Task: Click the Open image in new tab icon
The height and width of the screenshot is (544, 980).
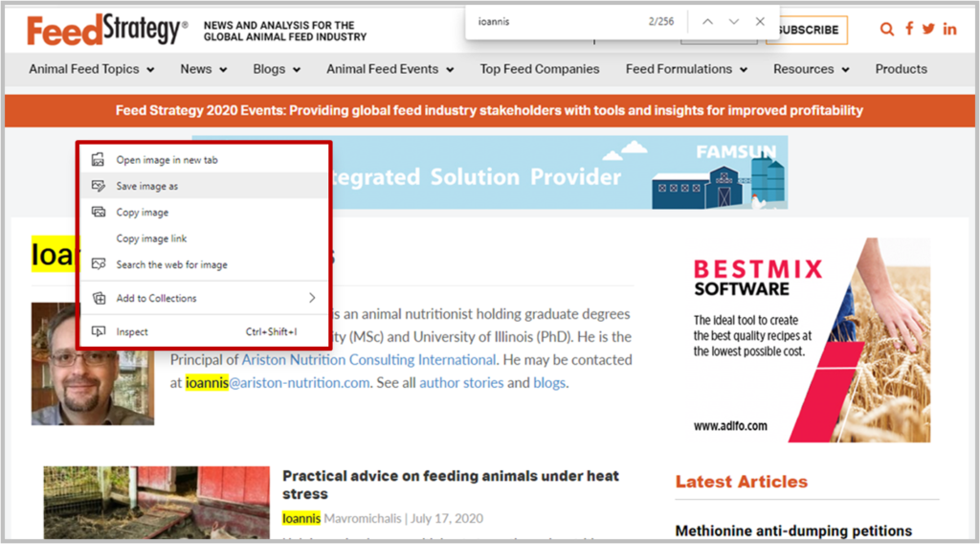Action: [x=99, y=159]
